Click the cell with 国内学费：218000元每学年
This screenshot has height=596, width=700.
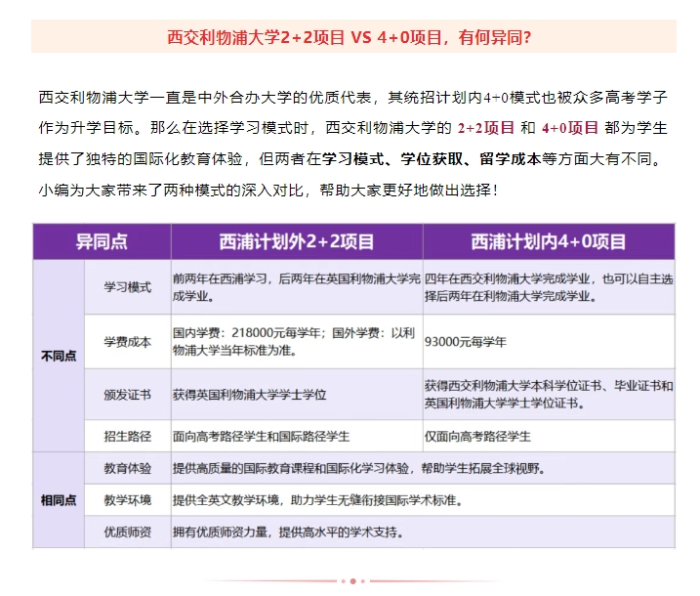297,342
